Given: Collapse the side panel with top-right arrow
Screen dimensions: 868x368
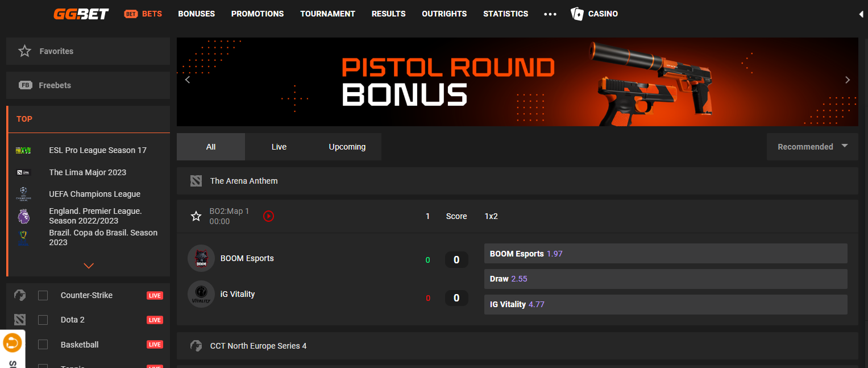Looking at the screenshot, I should click(861, 14).
